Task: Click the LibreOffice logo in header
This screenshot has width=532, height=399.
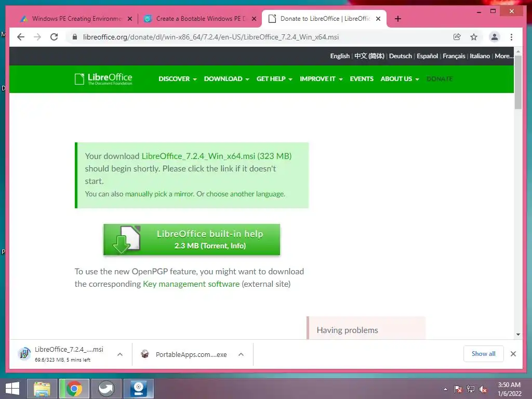Action: tap(103, 79)
